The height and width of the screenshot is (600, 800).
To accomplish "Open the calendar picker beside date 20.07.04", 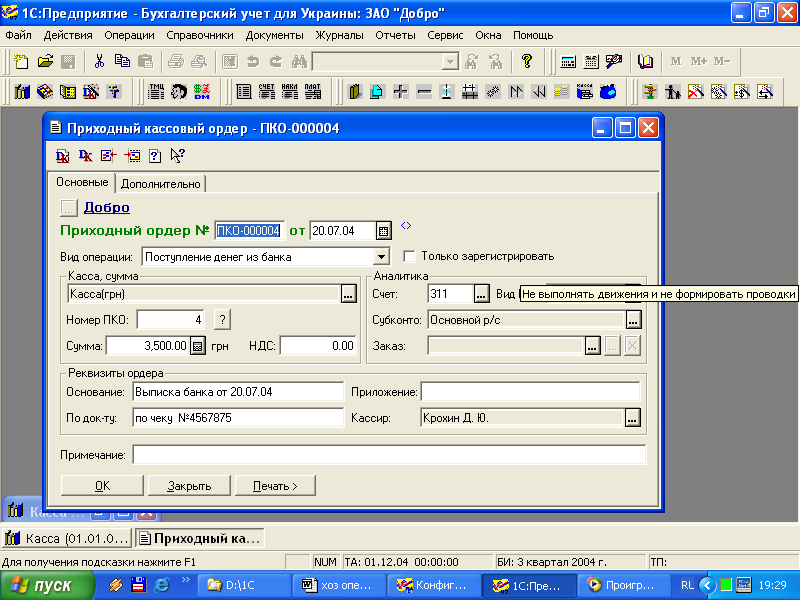I will point(384,231).
